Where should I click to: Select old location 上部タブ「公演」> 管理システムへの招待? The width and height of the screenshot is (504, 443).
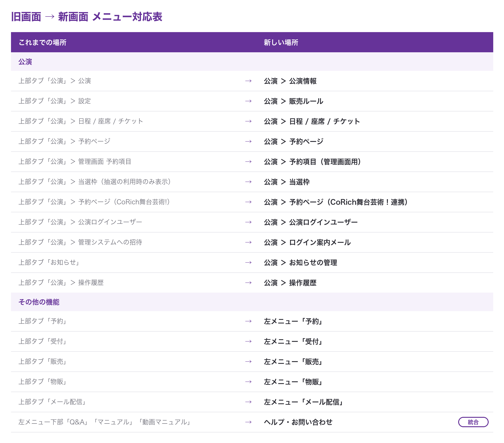[80, 242]
